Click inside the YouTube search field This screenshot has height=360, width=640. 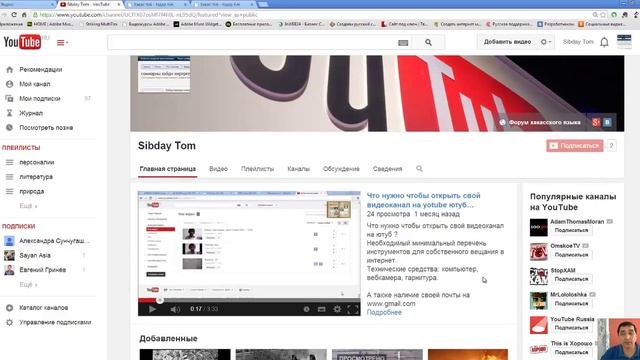tap(253, 42)
